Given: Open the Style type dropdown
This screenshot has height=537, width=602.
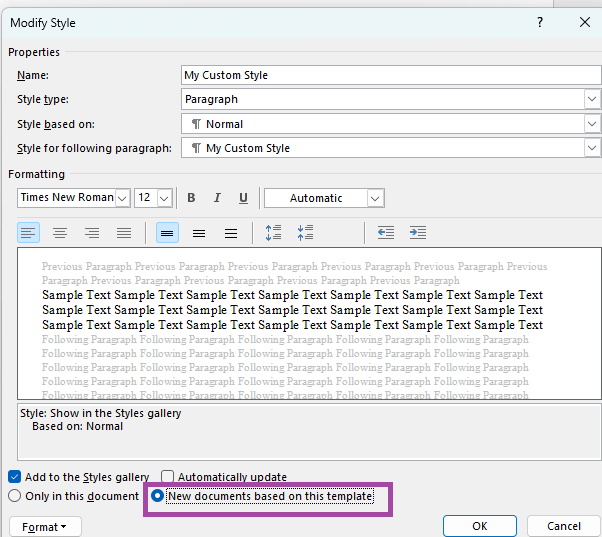Looking at the screenshot, I should pyautogui.click(x=592, y=99).
